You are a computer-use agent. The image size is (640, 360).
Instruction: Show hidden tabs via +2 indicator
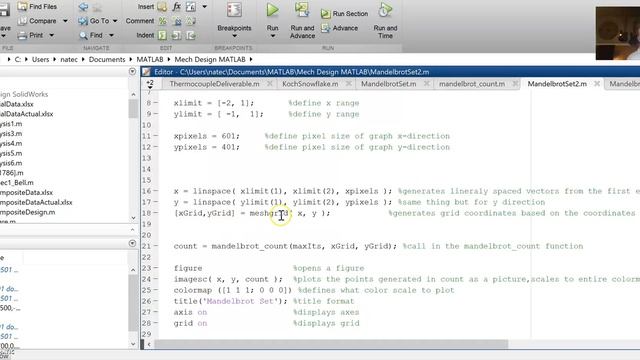[x=150, y=84]
